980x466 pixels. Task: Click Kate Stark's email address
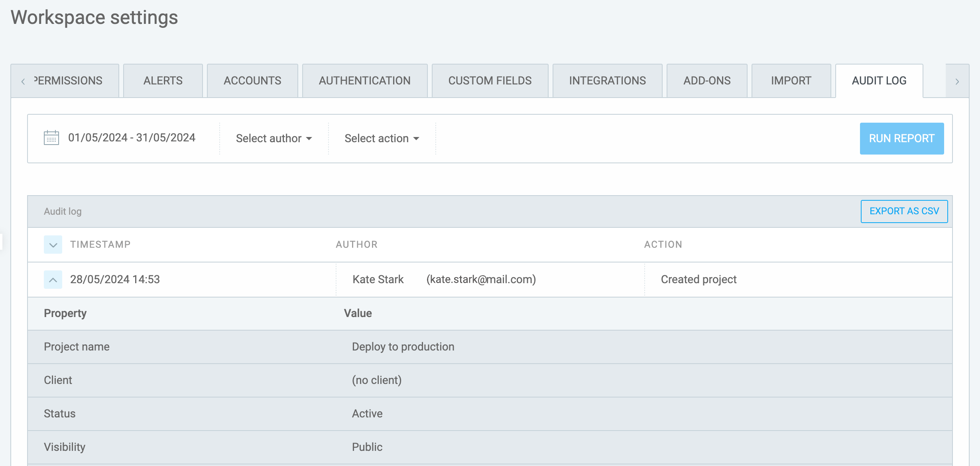click(x=482, y=279)
